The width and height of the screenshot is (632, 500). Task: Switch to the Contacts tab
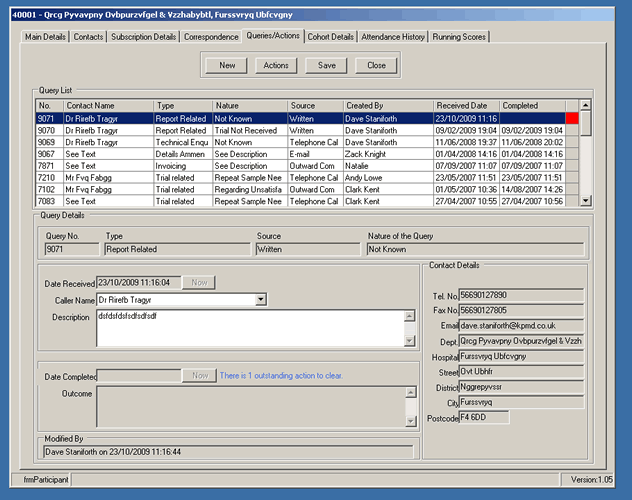click(88, 37)
